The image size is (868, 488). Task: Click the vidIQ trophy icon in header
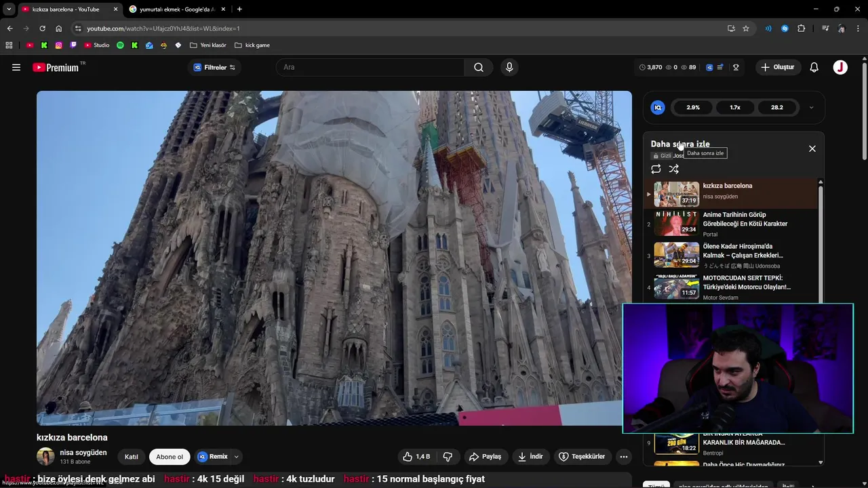[x=735, y=67]
